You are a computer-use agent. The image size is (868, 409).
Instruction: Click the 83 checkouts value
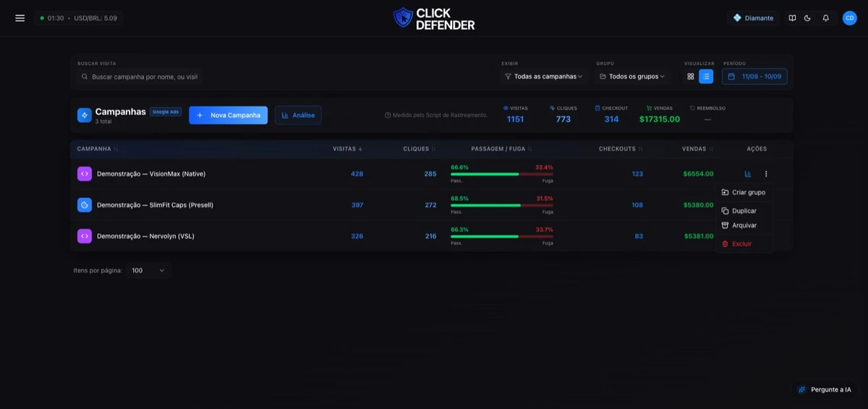pyautogui.click(x=639, y=236)
